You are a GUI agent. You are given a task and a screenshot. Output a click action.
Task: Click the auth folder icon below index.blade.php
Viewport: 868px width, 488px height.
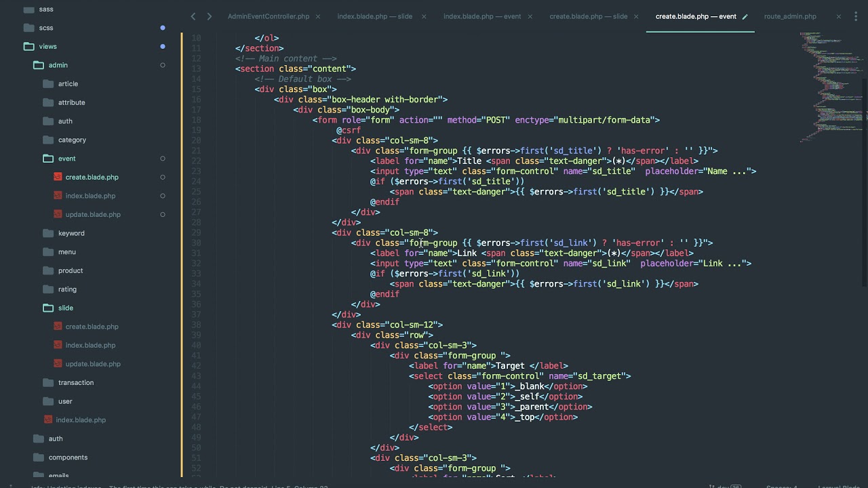38,439
